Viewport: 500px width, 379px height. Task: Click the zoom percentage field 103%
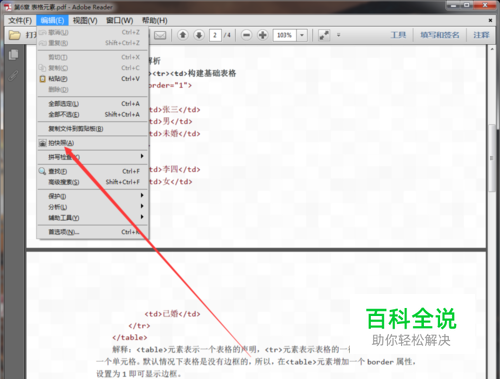(284, 35)
